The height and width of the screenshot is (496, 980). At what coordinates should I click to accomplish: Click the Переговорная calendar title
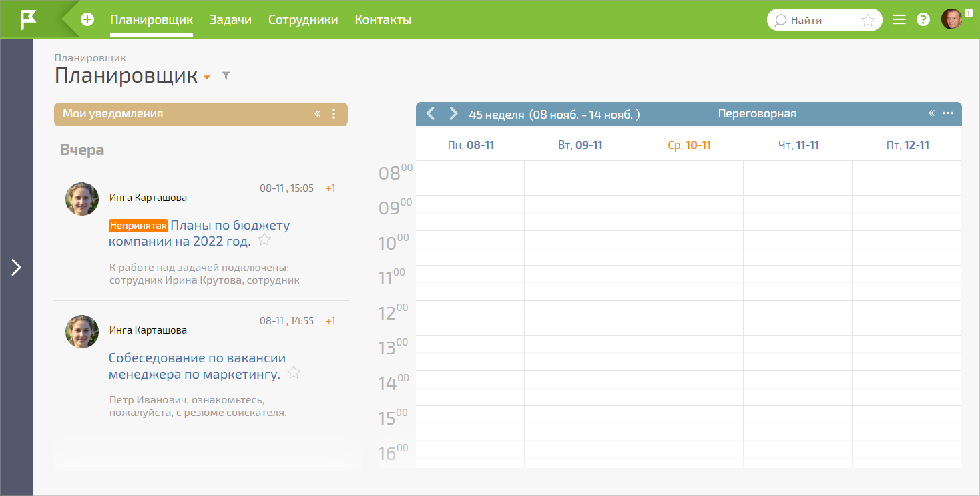757,113
